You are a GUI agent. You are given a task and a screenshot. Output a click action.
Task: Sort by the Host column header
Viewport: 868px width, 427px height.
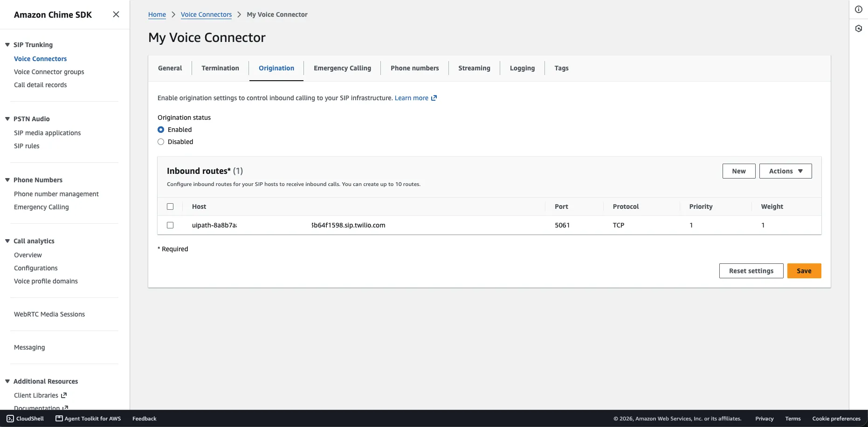pyautogui.click(x=199, y=207)
